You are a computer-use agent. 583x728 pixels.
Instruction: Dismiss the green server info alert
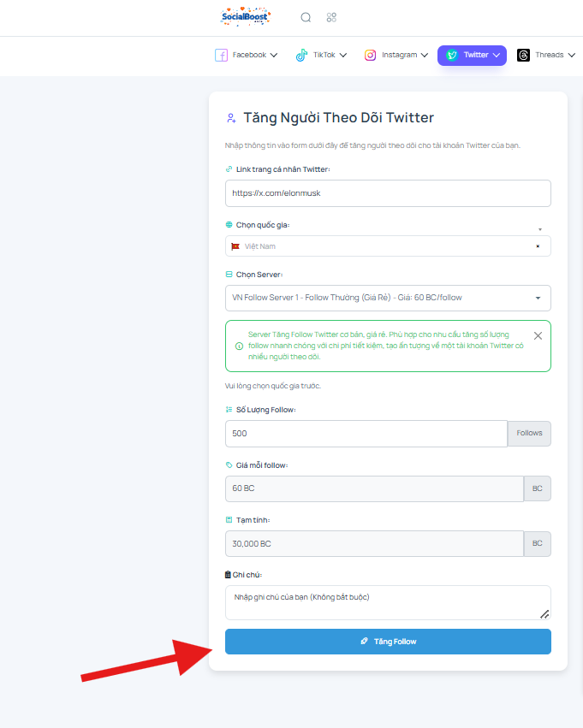point(538,335)
